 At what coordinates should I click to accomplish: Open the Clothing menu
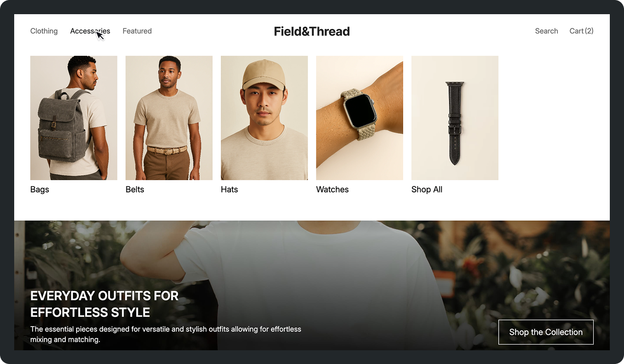click(x=44, y=31)
